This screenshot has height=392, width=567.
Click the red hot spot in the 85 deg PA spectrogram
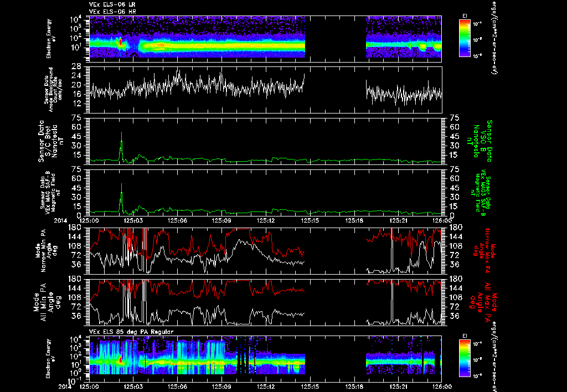[120, 360]
